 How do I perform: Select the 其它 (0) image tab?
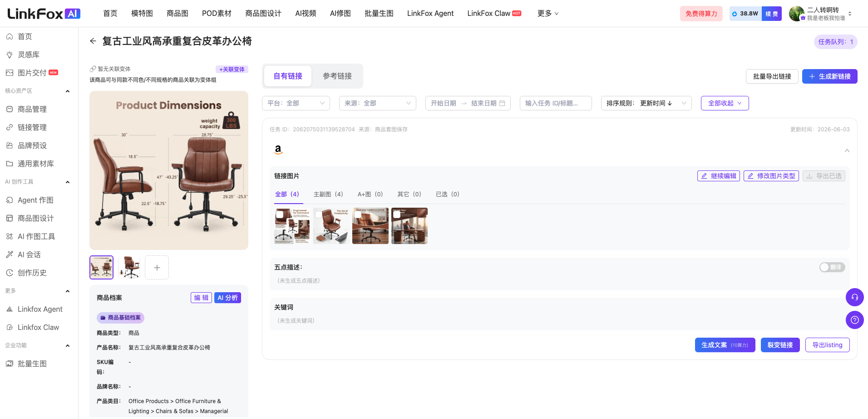409,194
